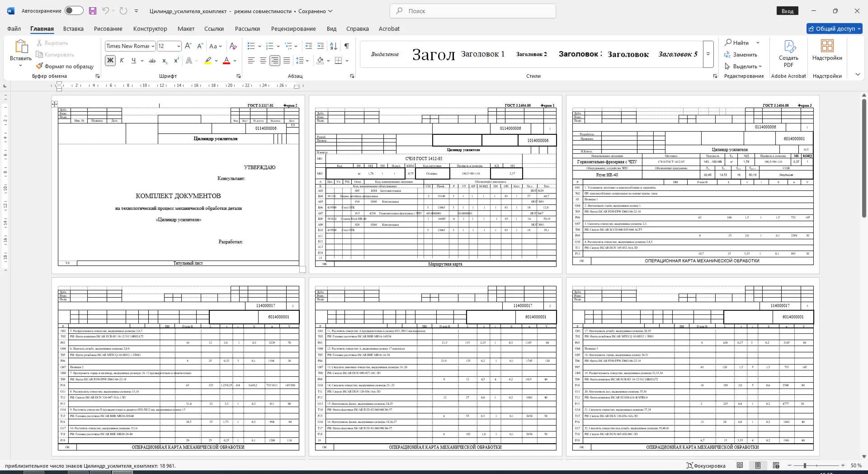Clear all formatting with eraser icon
868x474 pixels.
coord(233,46)
